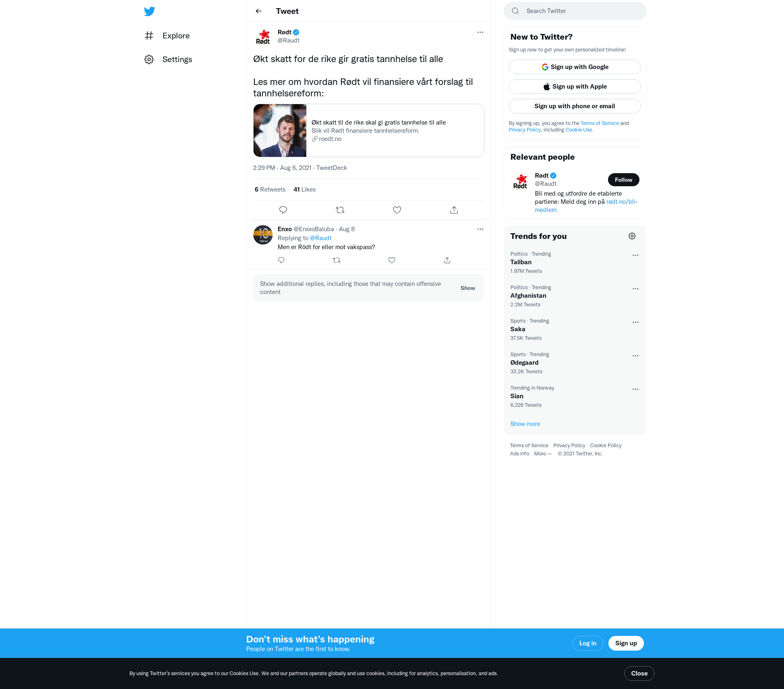Screen dimensions: 784x689
Task: Open the Taliban trend
Action: (x=575, y=262)
